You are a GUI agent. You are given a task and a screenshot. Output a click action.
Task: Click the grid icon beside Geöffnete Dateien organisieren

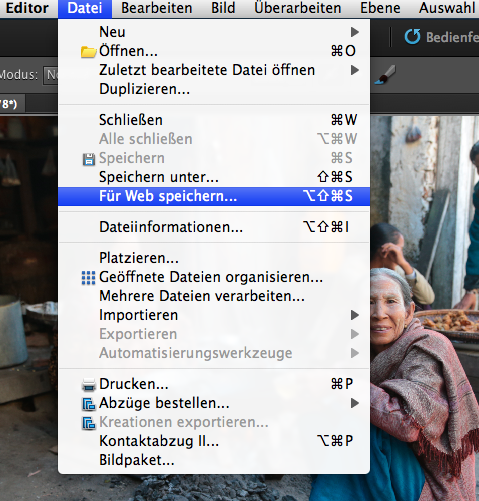(x=88, y=278)
